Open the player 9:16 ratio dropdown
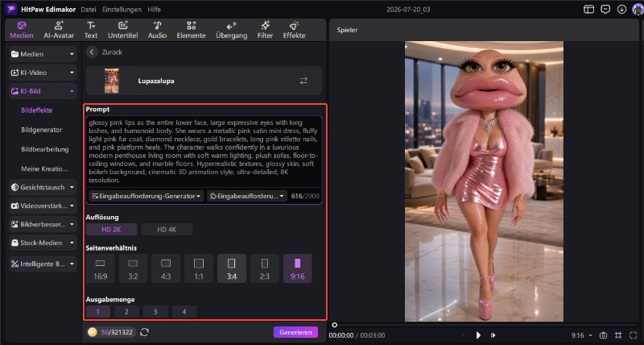The image size is (644, 345). click(x=581, y=335)
